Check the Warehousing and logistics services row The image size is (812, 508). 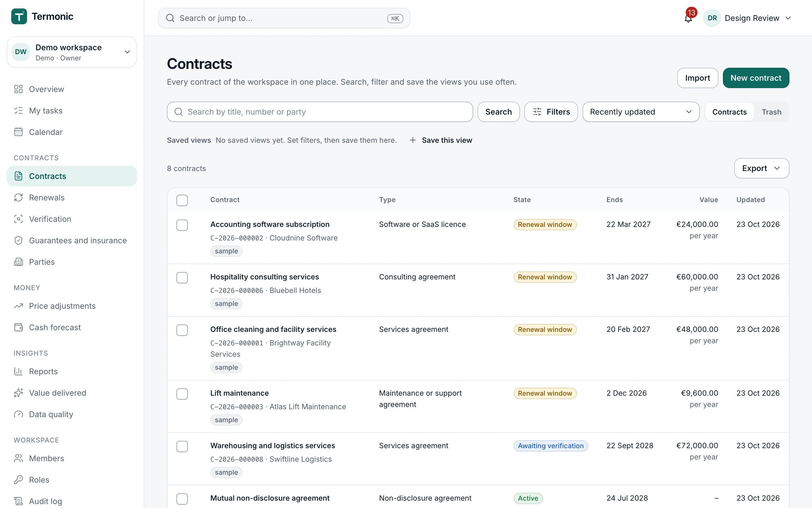point(182,446)
